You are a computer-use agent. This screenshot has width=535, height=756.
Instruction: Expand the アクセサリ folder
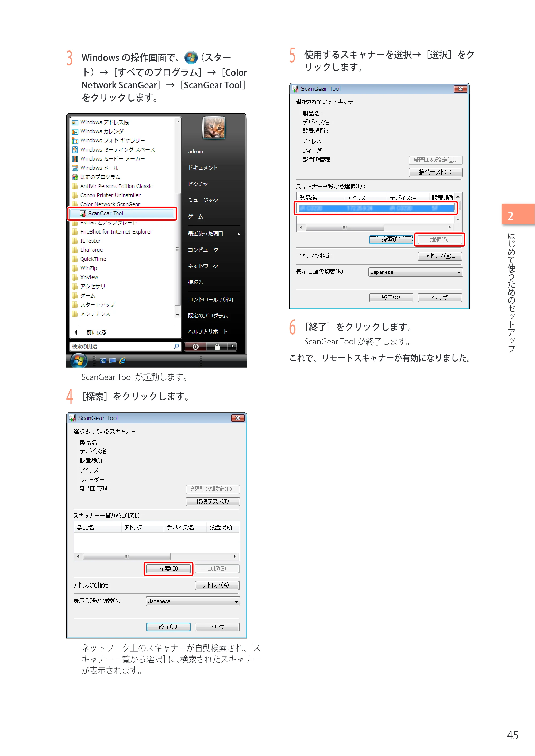(x=88, y=286)
